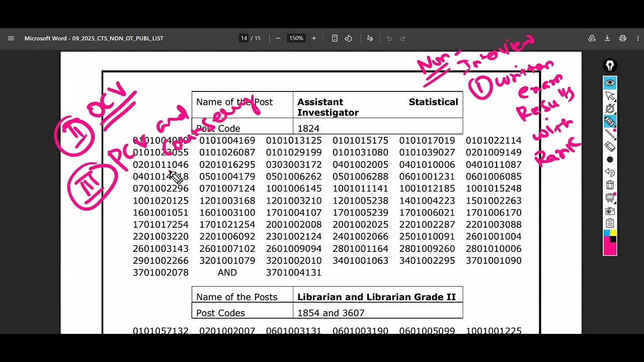Activate the PDF draw annotation tool

(370, 38)
